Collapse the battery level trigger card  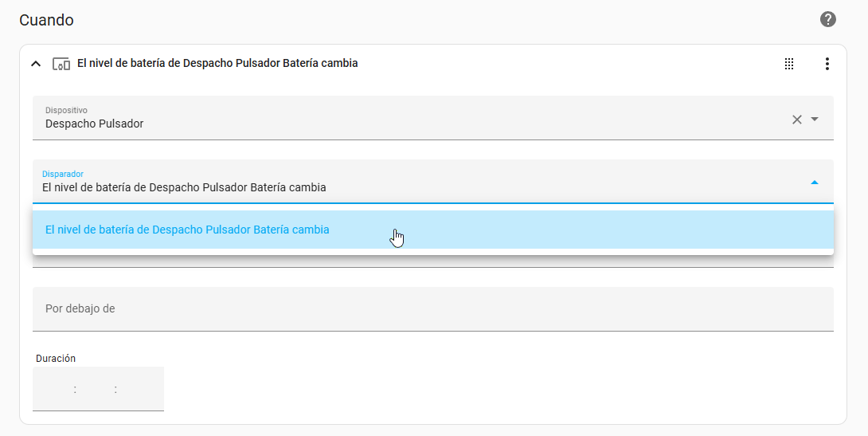(36, 64)
